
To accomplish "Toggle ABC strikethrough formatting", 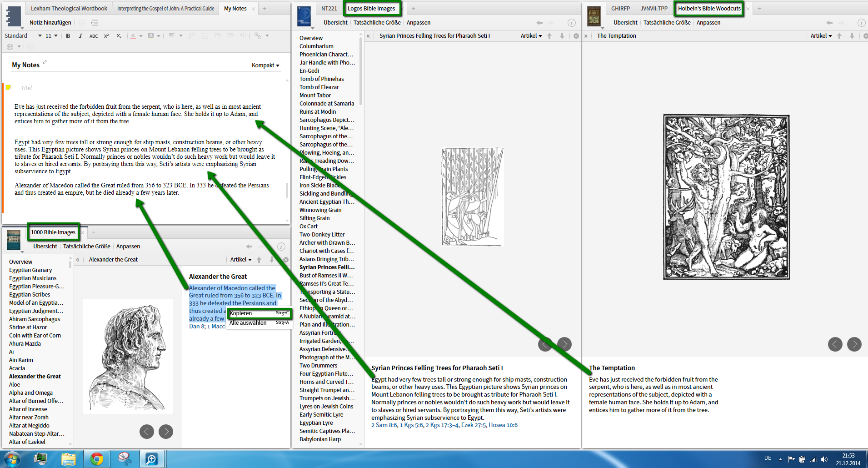I will 94,36.
